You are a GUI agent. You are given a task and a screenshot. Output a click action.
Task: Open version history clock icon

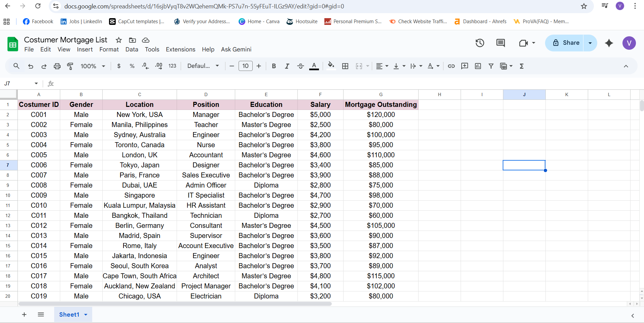coord(480,43)
